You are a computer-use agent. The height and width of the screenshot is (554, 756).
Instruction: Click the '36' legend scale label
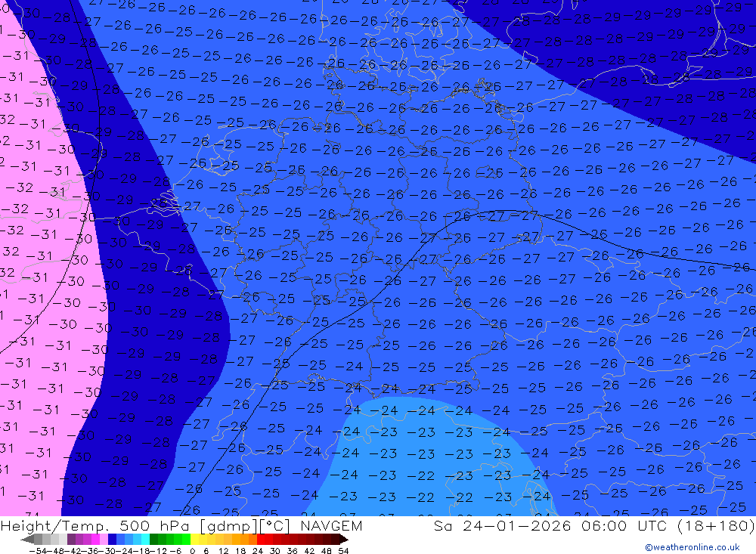coord(292,551)
